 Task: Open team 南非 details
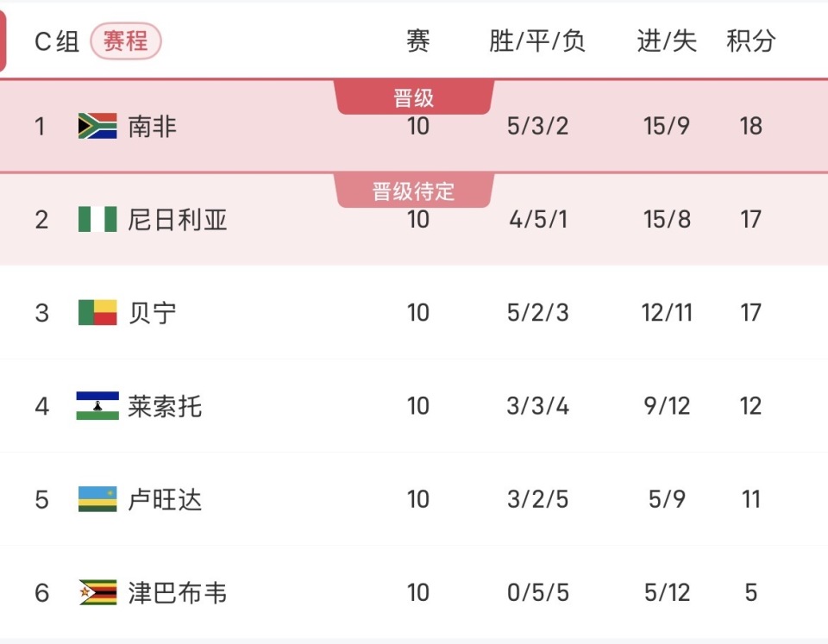point(152,127)
